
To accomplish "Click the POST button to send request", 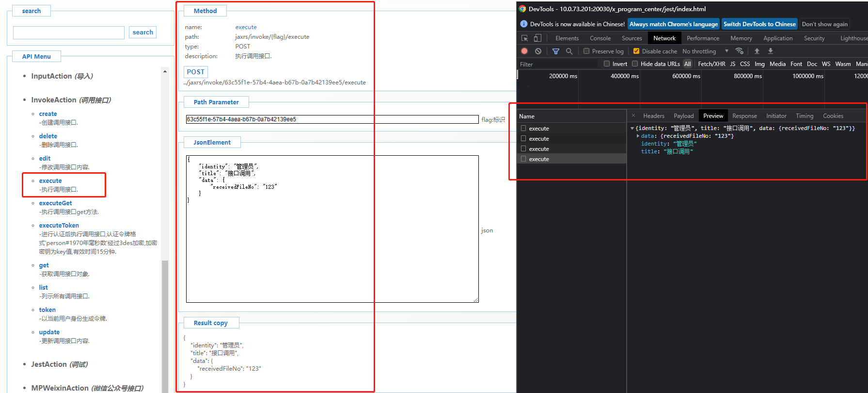I will (x=196, y=72).
